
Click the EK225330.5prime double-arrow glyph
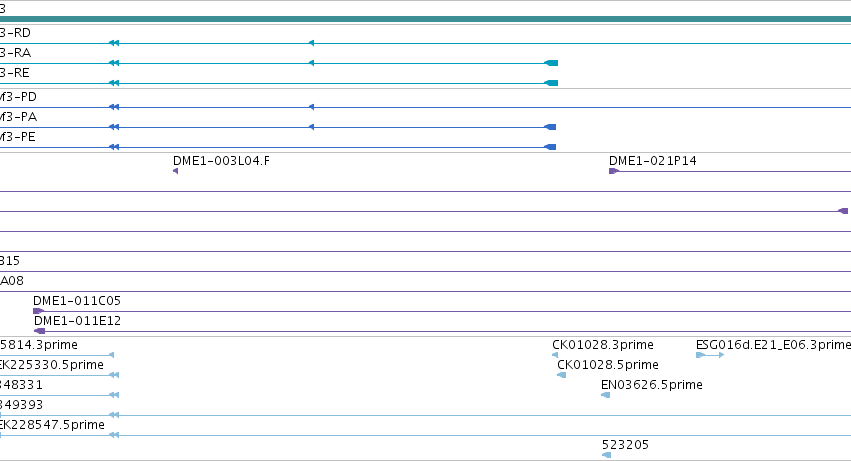[x=114, y=375]
